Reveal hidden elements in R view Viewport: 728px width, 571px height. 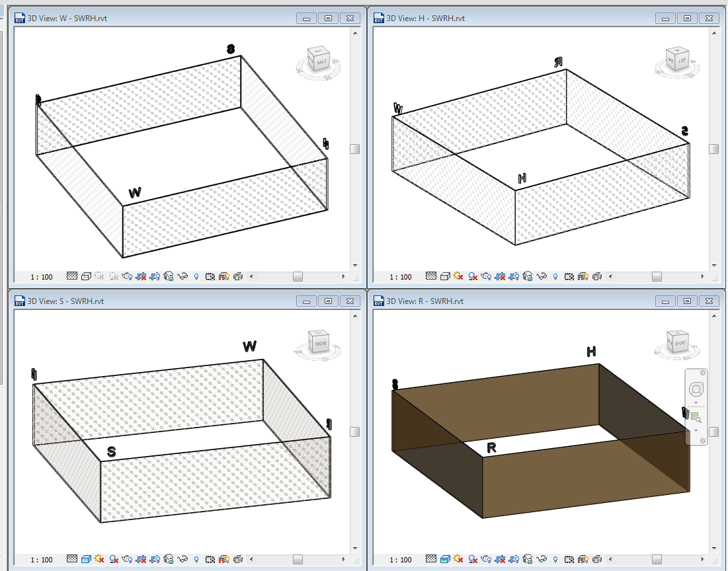point(555,559)
